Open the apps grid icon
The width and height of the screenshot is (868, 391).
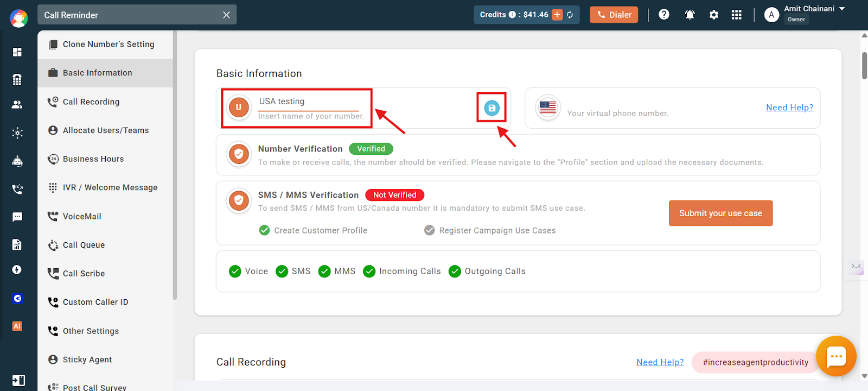736,15
